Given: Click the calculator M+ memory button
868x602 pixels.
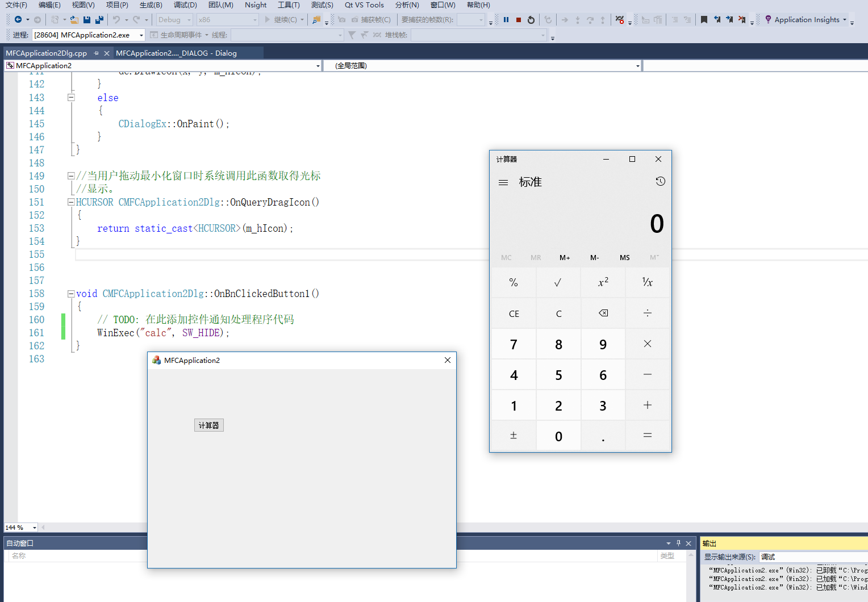Looking at the screenshot, I should (x=565, y=257).
